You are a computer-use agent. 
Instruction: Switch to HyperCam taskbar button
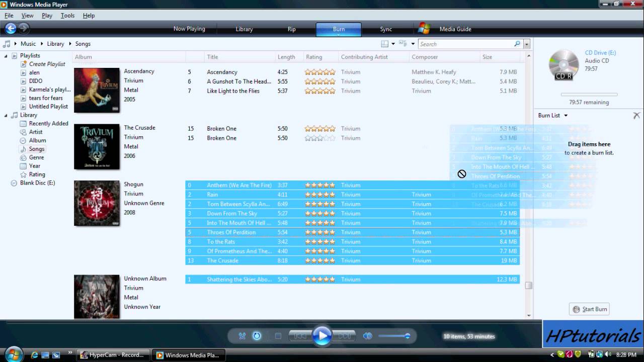(x=113, y=355)
